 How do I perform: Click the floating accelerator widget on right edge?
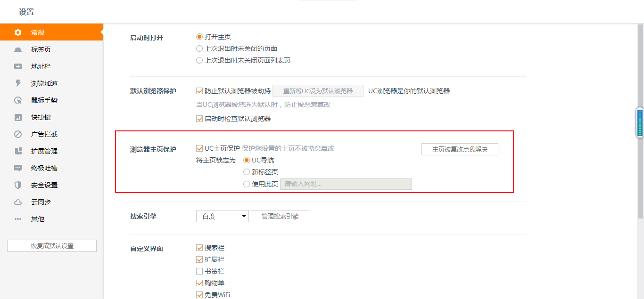point(640,122)
